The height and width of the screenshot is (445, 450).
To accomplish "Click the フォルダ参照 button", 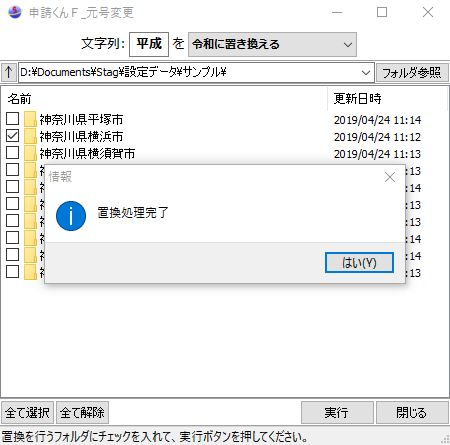I will pos(412,72).
